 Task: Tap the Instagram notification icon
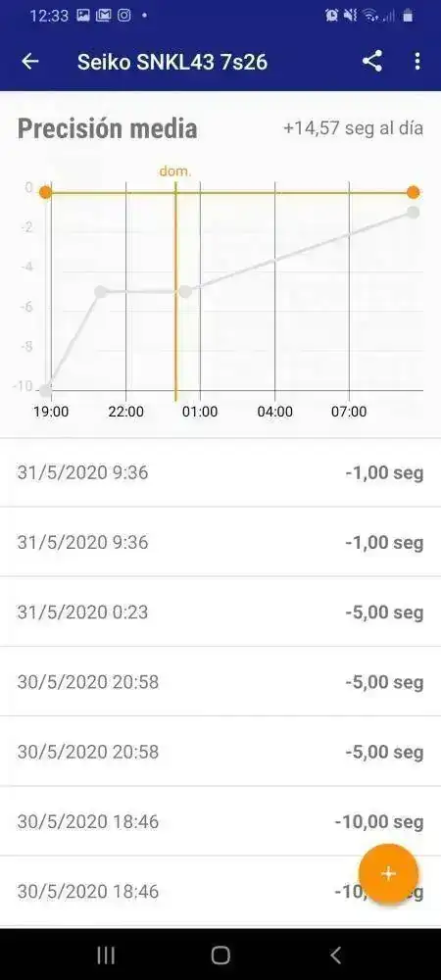tap(124, 16)
